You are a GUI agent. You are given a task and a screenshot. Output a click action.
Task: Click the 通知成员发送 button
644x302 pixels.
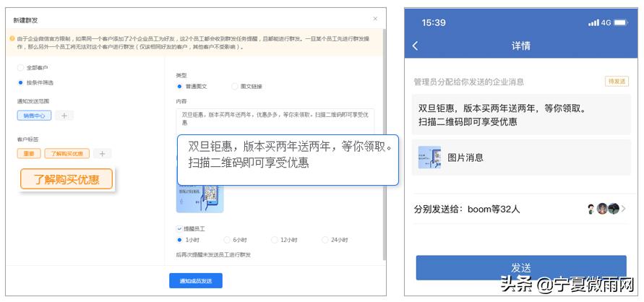point(196,281)
